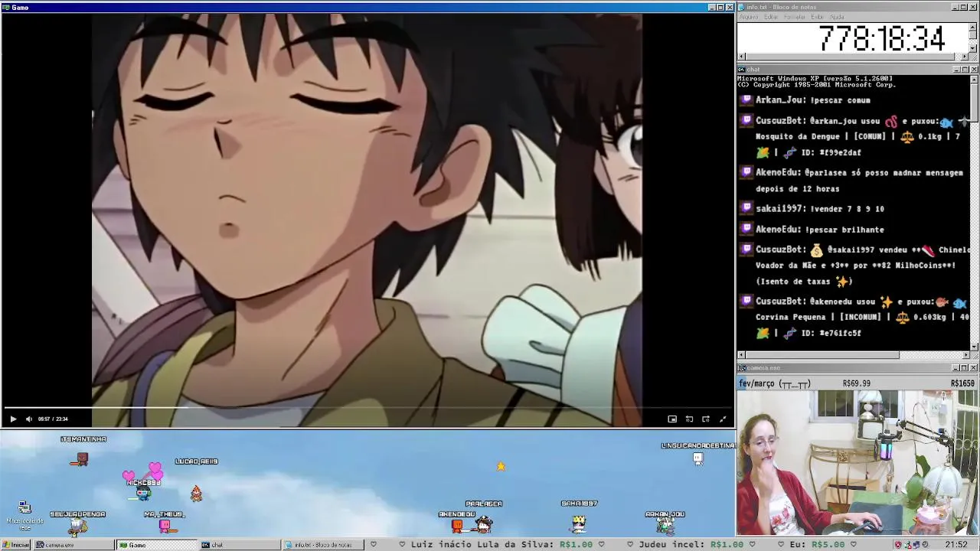Skip backward with the rewind icon
The height and width of the screenshot is (551, 980).
pyautogui.click(x=689, y=419)
